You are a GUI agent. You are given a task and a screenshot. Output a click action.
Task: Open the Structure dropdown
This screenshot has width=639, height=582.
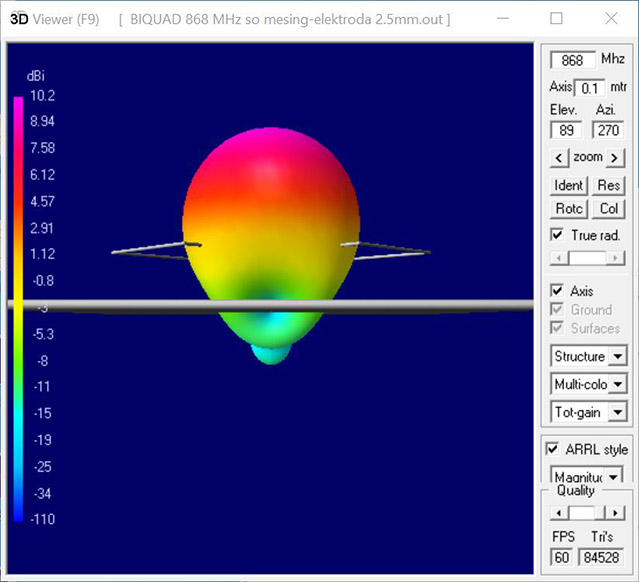click(x=618, y=357)
